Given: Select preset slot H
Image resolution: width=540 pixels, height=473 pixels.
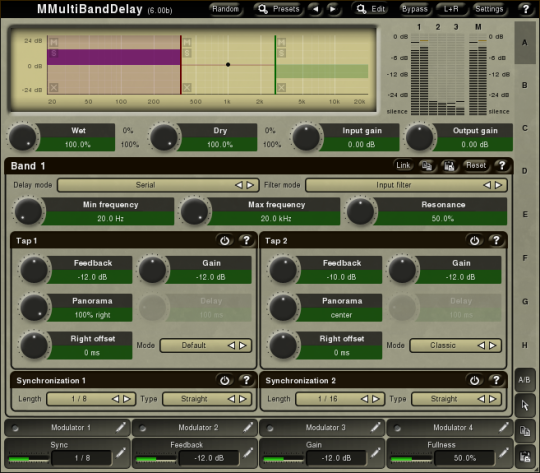Looking at the screenshot, I should 525,345.
